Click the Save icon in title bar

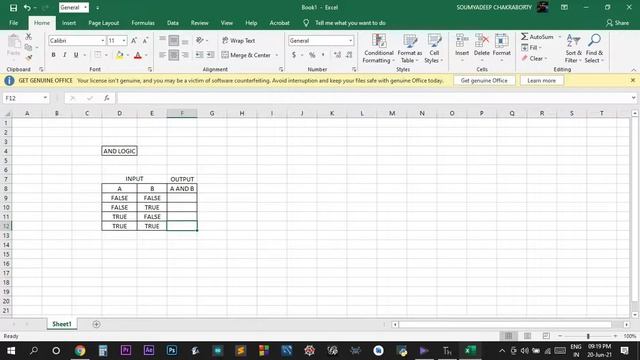click(13, 7)
